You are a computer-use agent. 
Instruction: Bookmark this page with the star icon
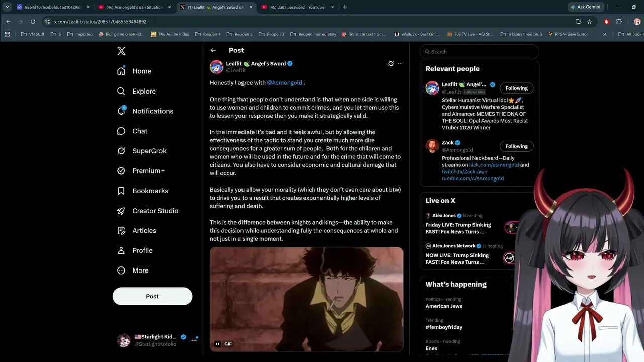(x=589, y=22)
